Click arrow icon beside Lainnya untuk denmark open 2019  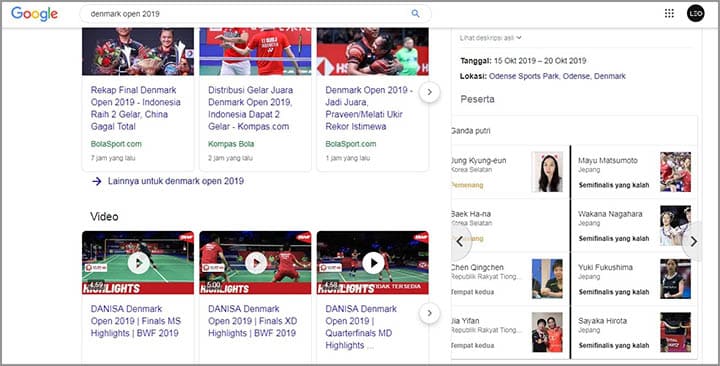pos(96,181)
